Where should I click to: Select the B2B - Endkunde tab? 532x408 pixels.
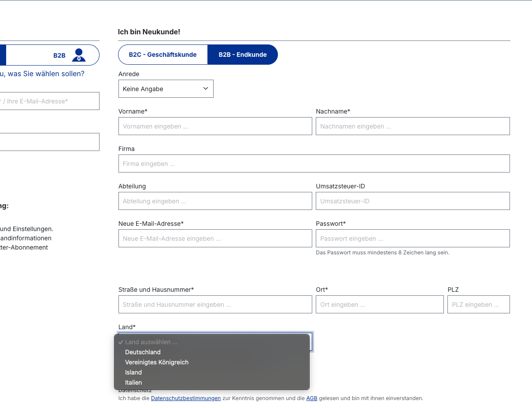tap(243, 55)
